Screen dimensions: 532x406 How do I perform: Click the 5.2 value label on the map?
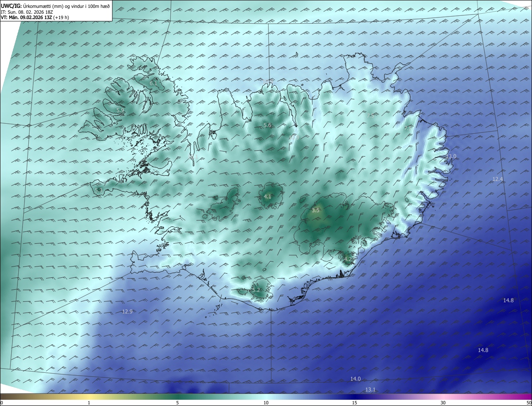[x=256, y=290]
